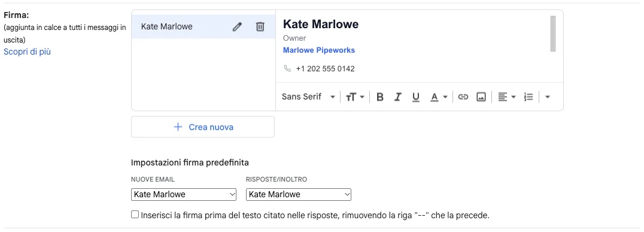
Task: Click the Impostazioni firma predefinita heading
Action: (190, 162)
